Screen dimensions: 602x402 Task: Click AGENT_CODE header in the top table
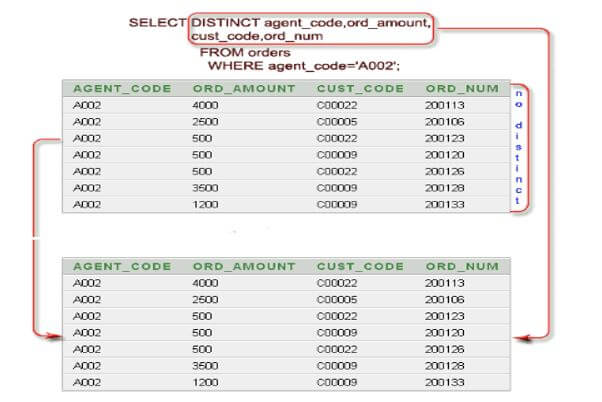point(111,88)
